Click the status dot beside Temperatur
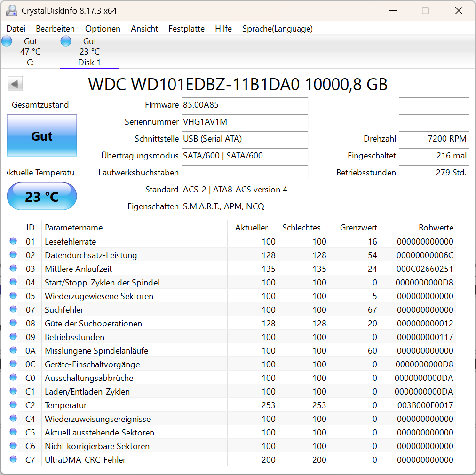 tap(13, 405)
